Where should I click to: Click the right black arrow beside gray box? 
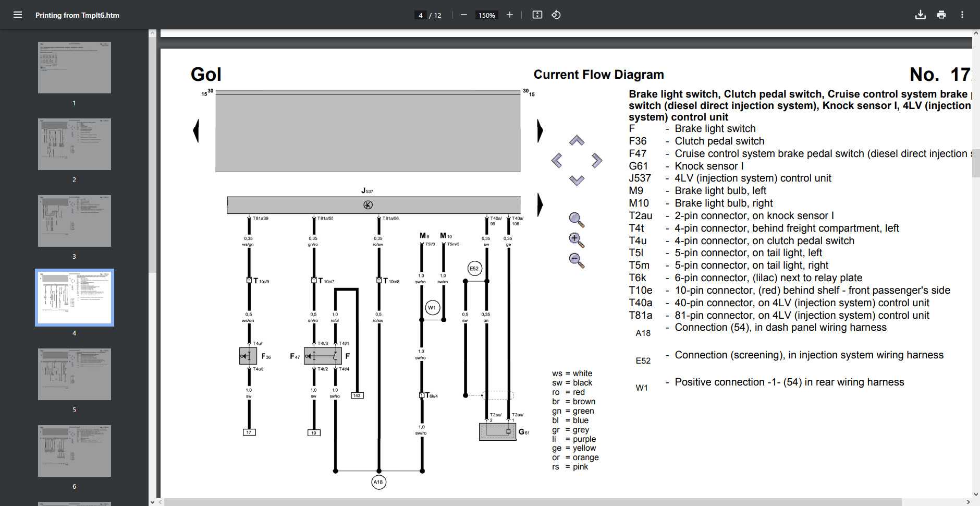click(540, 130)
